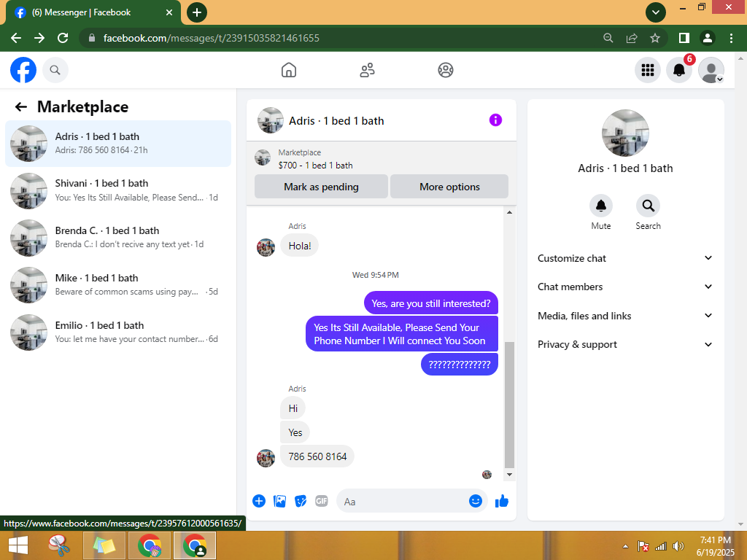Go back using Marketplace back arrow
747x560 pixels.
[x=21, y=106]
